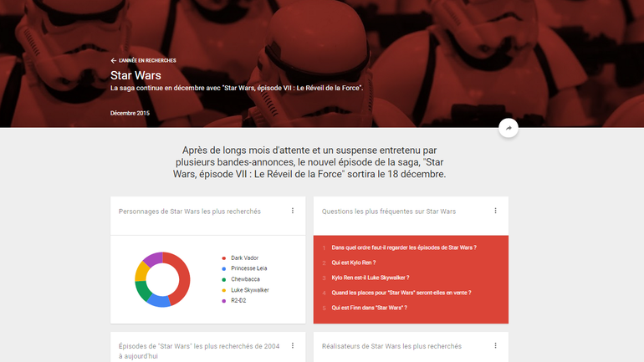Open question about the order to watch episodes
The width and height of the screenshot is (644, 362).
tap(404, 247)
